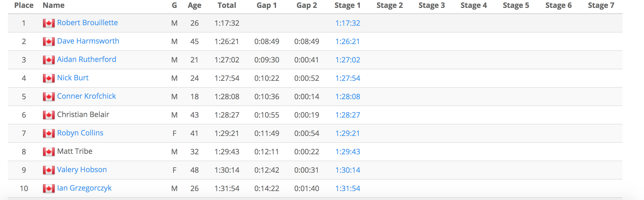Click the flag icon beside Robyn Collins
Viewport: 644px width, 200px height.
click(49, 134)
